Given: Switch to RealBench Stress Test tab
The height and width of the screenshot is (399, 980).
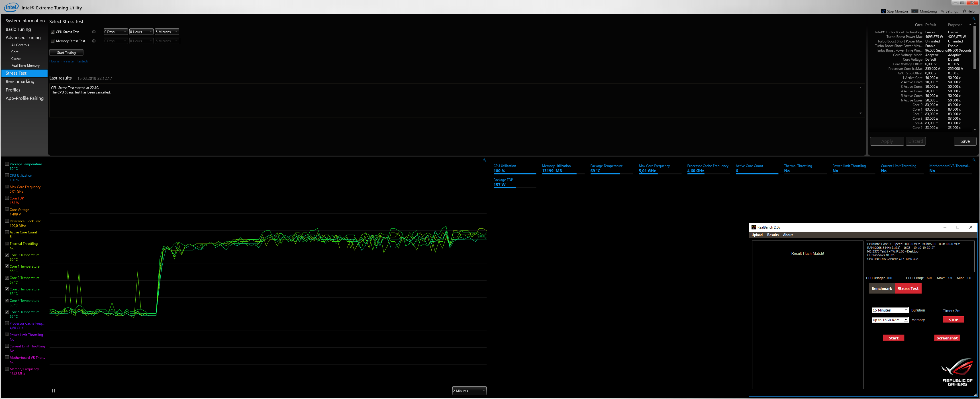Looking at the screenshot, I should (908, 288).
